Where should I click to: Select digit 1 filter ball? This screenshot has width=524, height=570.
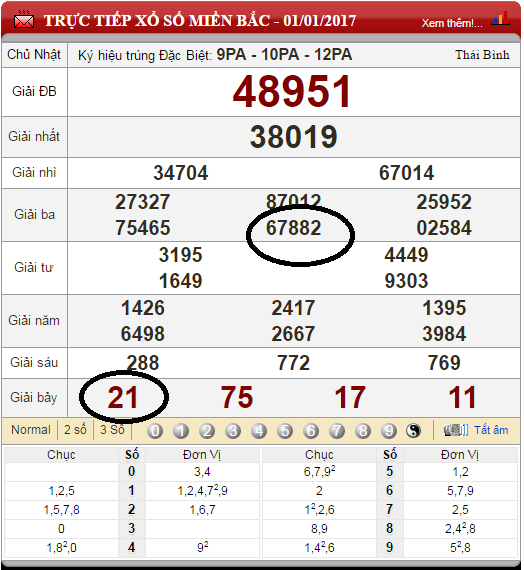[181, 431]
